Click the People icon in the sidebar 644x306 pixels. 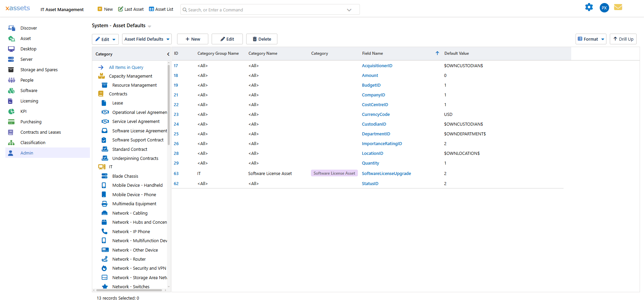(11, 80)
